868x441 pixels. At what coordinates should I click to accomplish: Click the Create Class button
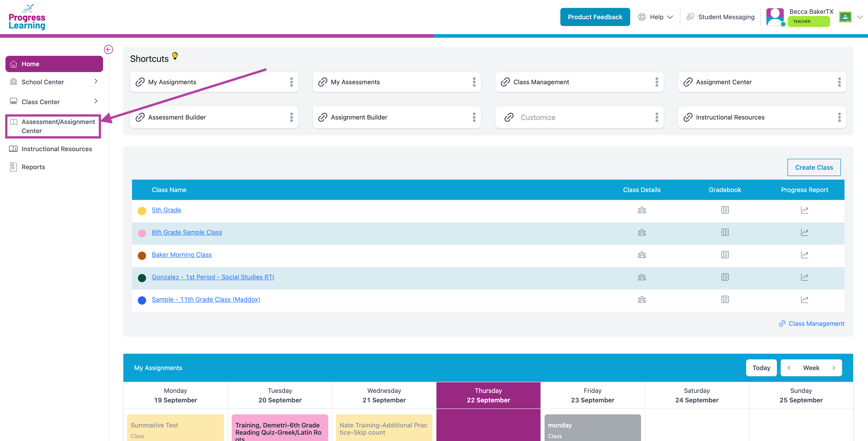(814, 167)
